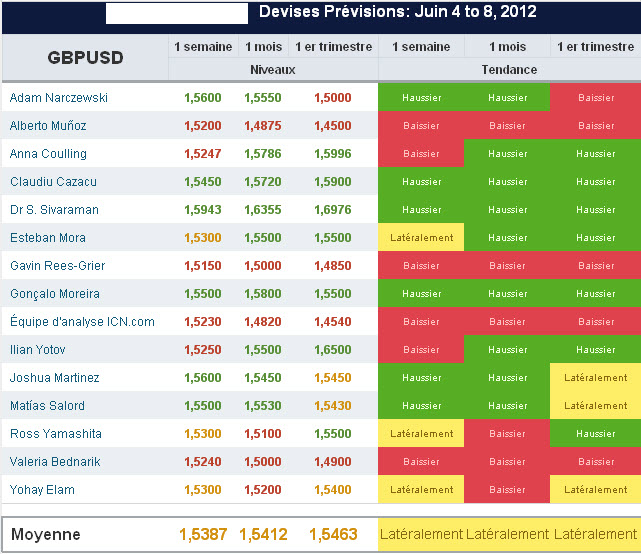Select Dr S. Sivaraman's 1,5943 weekly level
The image size is (641, 554).
pos(203,210)
